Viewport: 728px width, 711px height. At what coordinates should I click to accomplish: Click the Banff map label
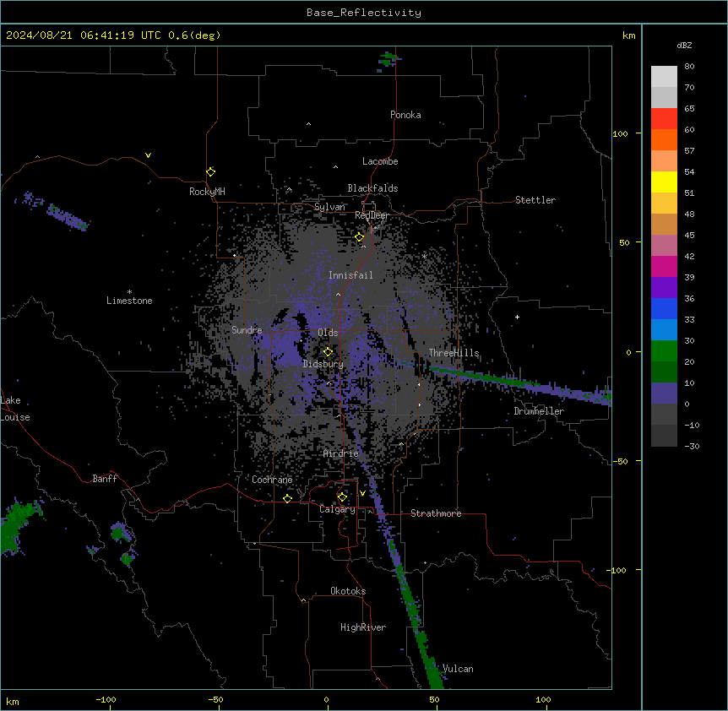click(105, 479)
